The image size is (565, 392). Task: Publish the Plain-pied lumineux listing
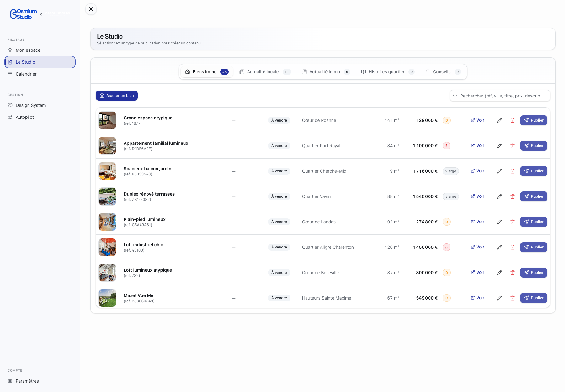[x=534, y=222]
